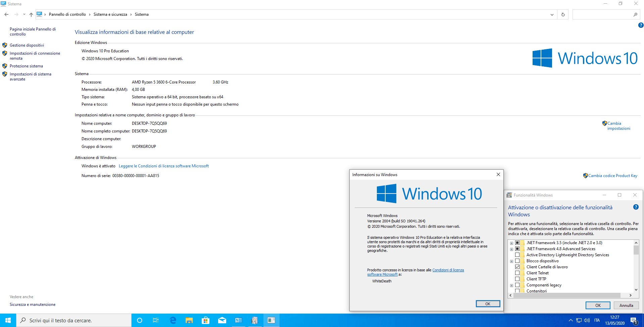Open Gestione dispositivi in the sidebar

[27, 45]
